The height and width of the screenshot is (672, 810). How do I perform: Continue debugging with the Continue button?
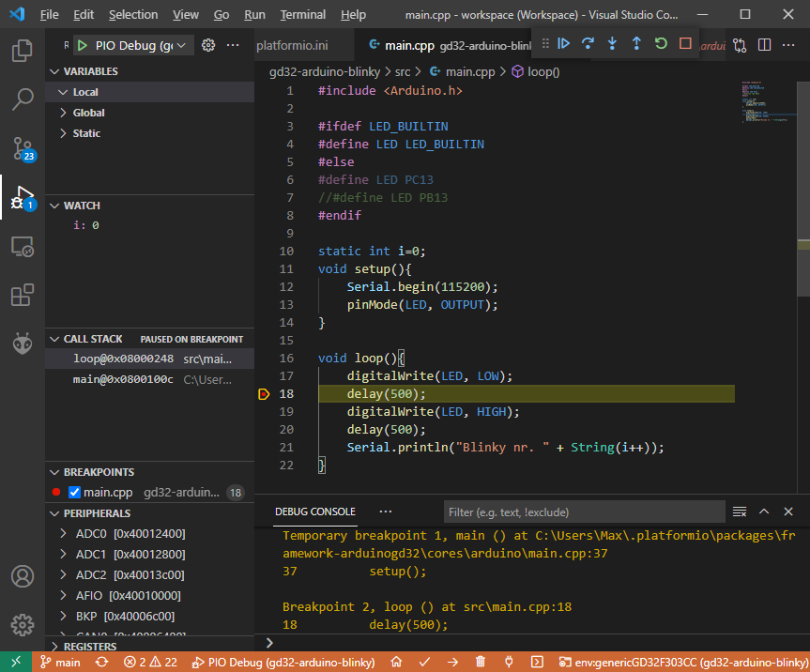(564, 43)
